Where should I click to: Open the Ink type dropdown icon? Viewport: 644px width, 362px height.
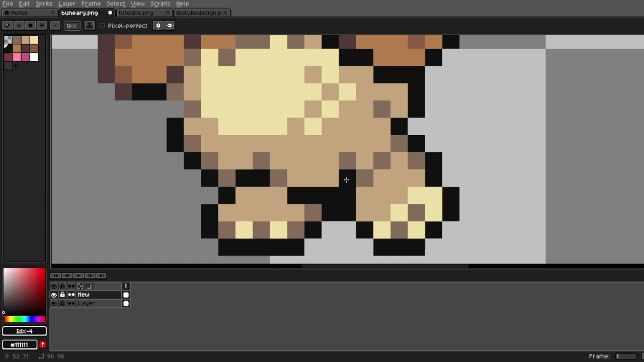[90, 26]
